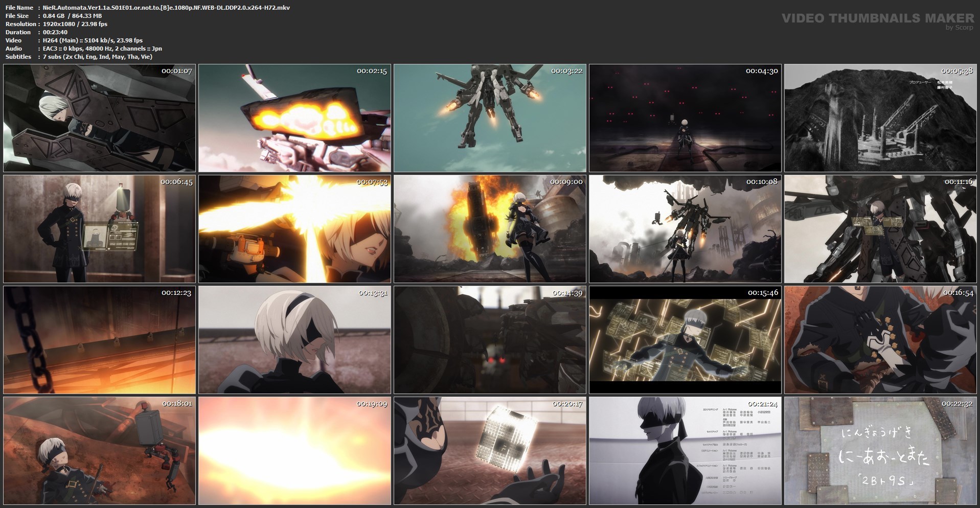
Task: Open the frame stamped 00:11:16
Action: coord(881,229)
